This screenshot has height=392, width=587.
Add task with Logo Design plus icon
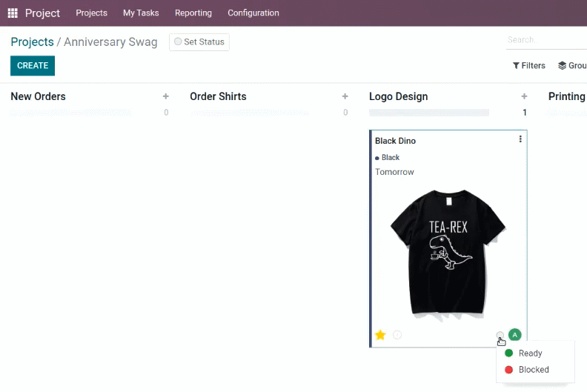tap(524, 96)
